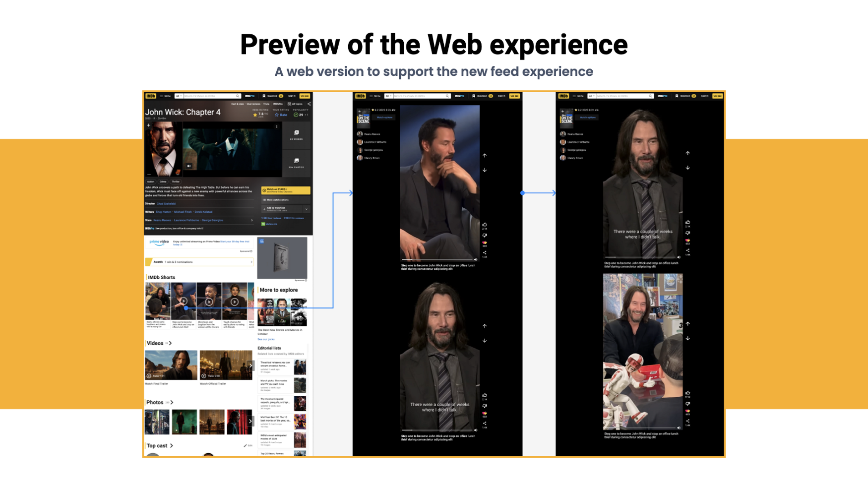The image size is (868, 488).
Task: Click the IMDb logo in the left mockup
Action: point(151,96)
